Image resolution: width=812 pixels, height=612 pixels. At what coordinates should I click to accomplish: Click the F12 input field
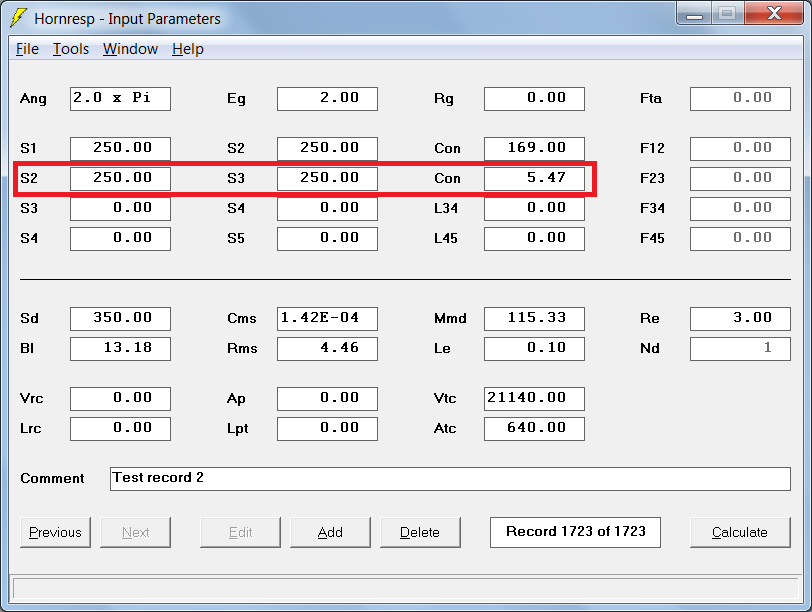pyautogui.click(x=740, y=149)
